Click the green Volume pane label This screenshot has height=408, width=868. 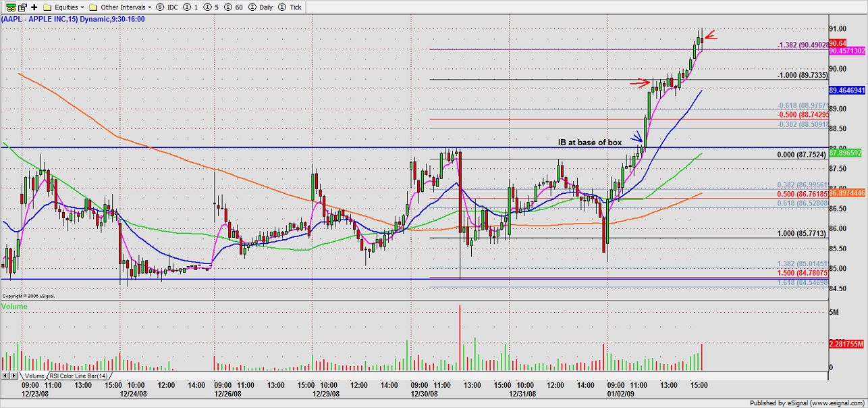15,307
